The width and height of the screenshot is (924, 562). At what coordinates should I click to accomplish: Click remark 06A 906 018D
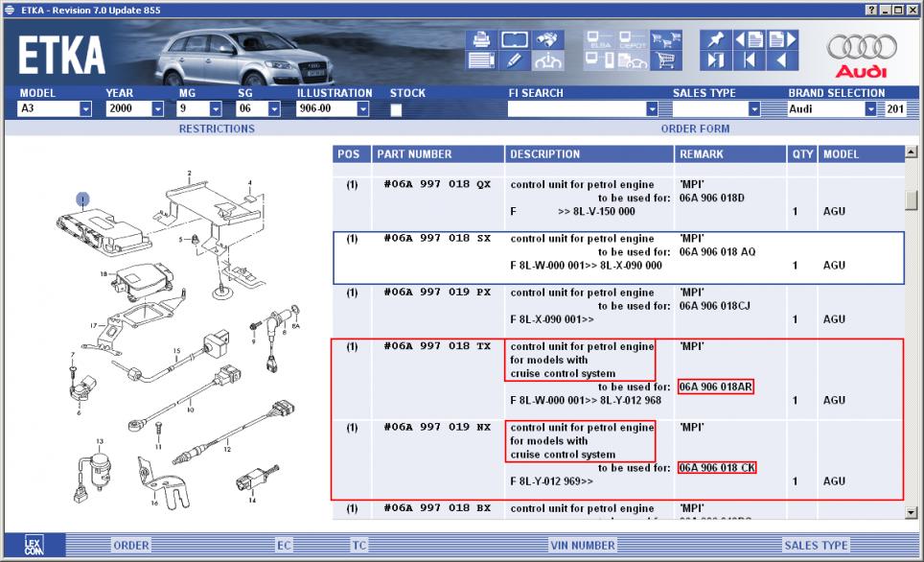pos(712,199)
